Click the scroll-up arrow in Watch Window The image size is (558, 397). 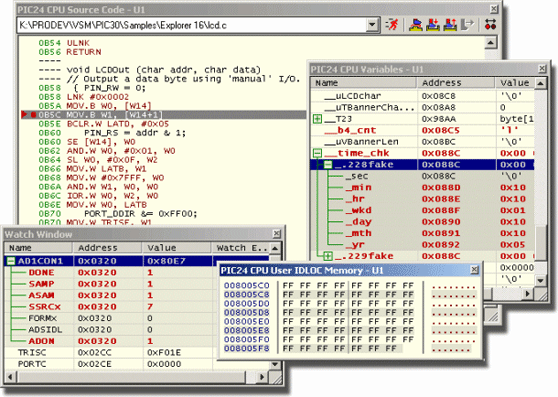point(275,248)
